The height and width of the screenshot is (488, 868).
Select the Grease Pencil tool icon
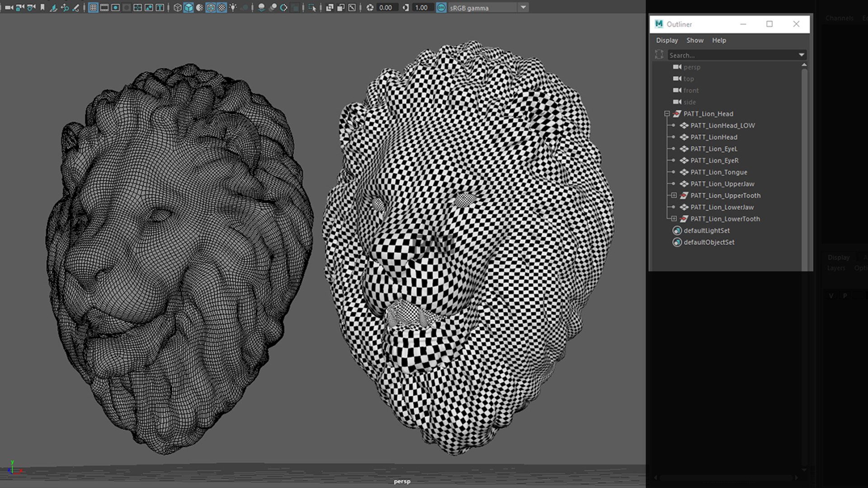pyautogui.click(x=75, y=8)
